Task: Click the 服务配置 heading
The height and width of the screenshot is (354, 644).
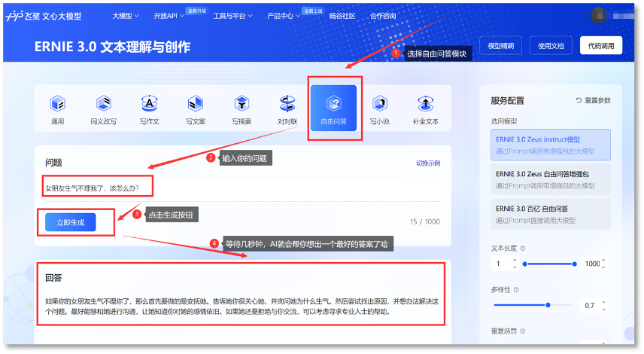Action: tap(507, 101)
